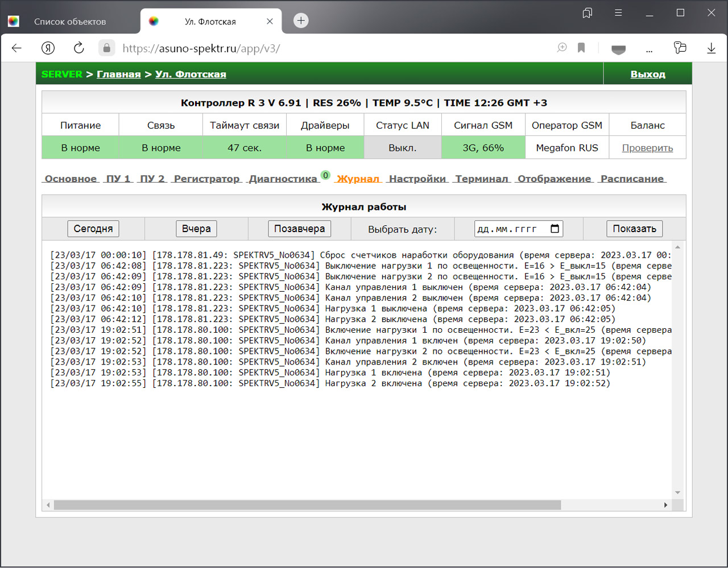Open the ПУ 2 section

[x=152, y=179]
